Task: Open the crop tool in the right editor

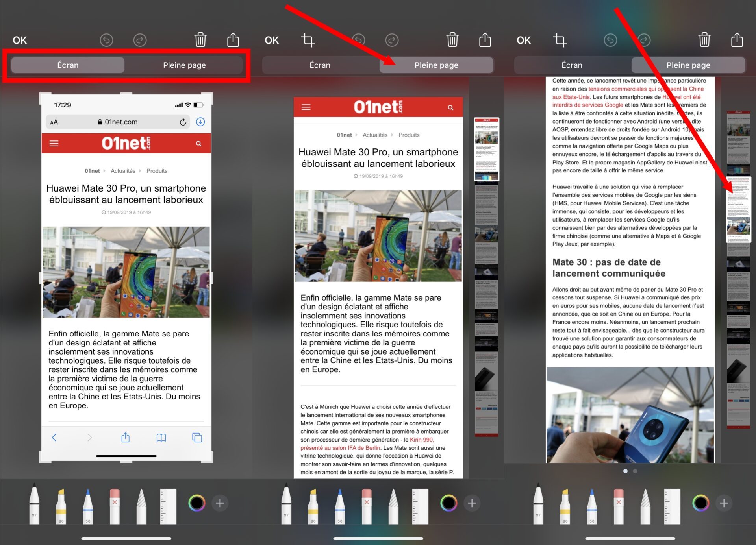Action: pos(560,40)
